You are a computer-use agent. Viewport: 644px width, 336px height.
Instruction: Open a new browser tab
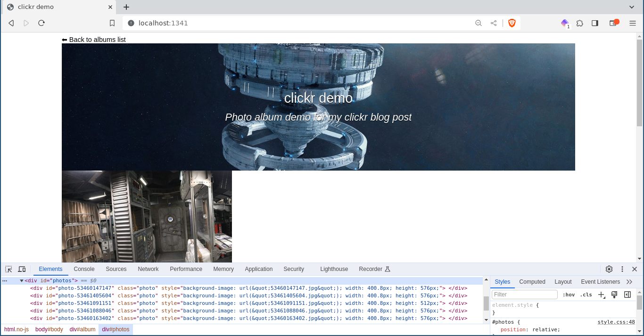tap(126, 7)
